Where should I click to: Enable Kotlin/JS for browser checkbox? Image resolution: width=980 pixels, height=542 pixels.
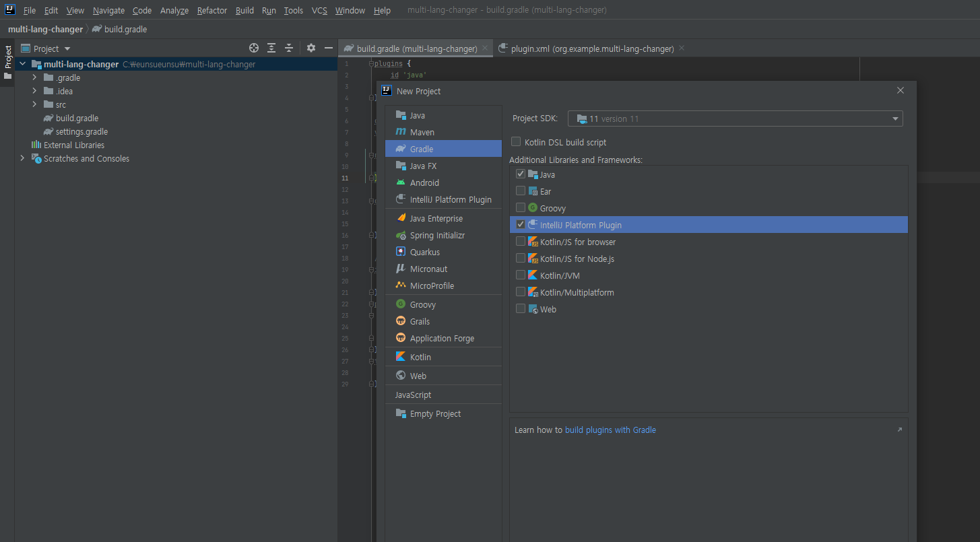pos(520,241)
